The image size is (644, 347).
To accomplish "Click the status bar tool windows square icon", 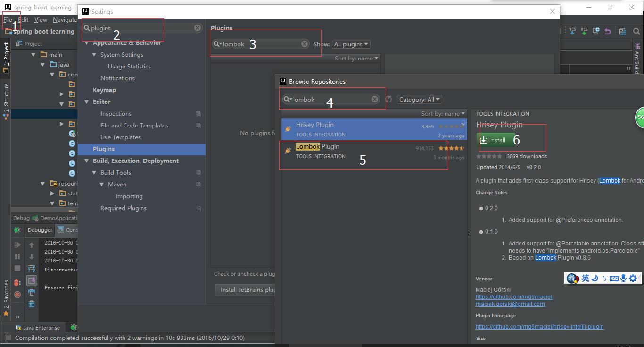I will tap(8, 338).
